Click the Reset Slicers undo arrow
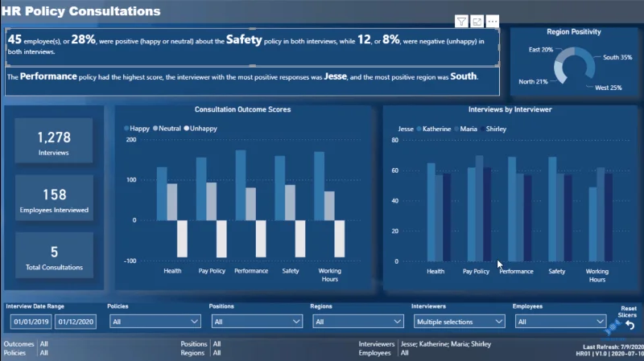644x361 pixels. [x=630, y=326]
